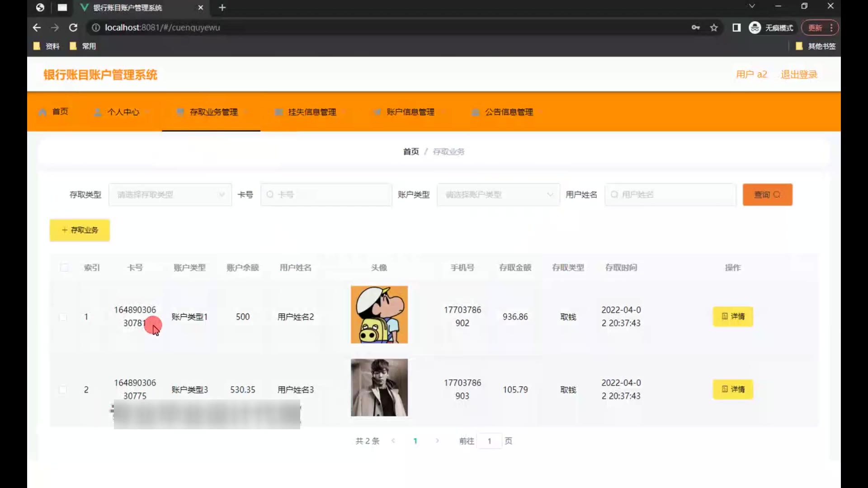Click the 卡号 search input field
Viewport: 868px width, 488px height.
point(326,195)
